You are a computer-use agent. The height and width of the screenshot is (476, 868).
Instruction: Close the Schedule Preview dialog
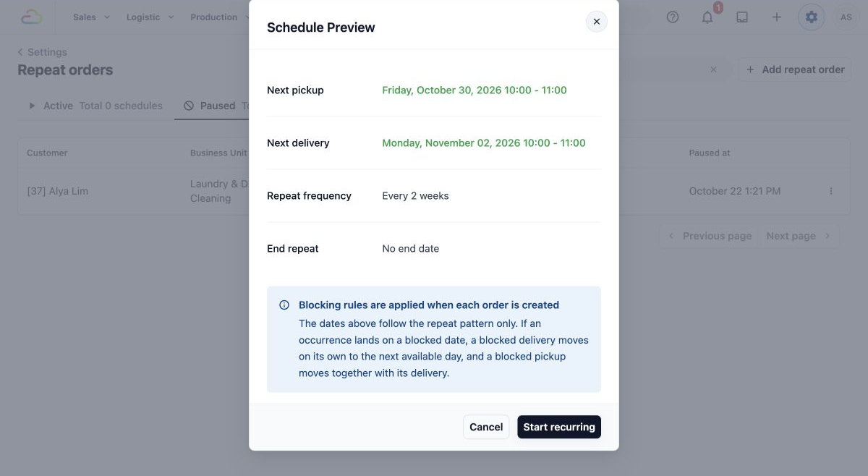click(597, 22)
